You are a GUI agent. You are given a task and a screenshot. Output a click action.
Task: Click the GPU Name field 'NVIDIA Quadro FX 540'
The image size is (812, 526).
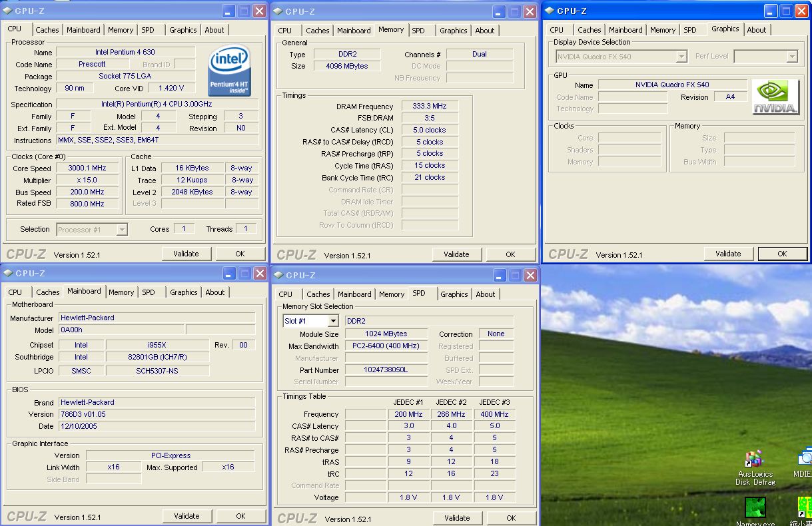672,85
